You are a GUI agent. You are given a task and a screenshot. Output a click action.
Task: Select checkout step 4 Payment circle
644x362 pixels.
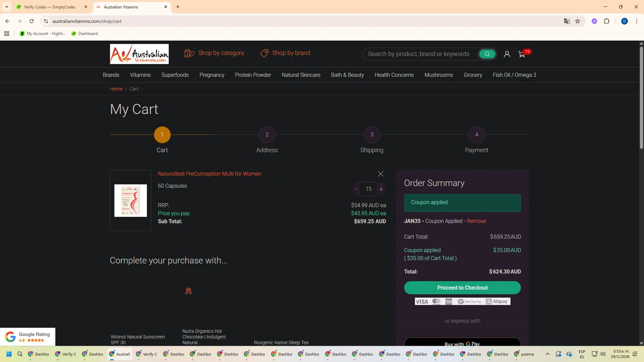477,135
